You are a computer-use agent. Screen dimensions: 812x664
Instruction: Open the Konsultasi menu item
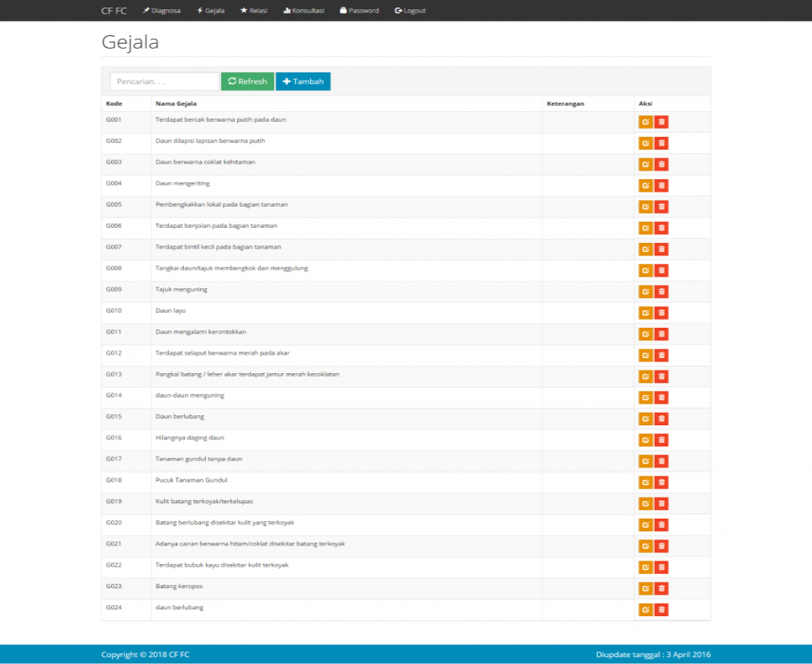tap(304, 10)
